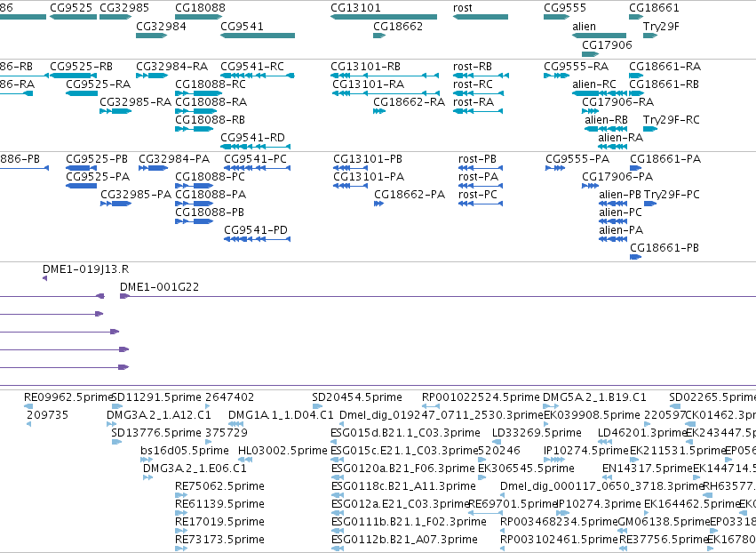Click EST label EK306545.5prime
Screen dimensions: 756x553
click(x=526, y=468)
